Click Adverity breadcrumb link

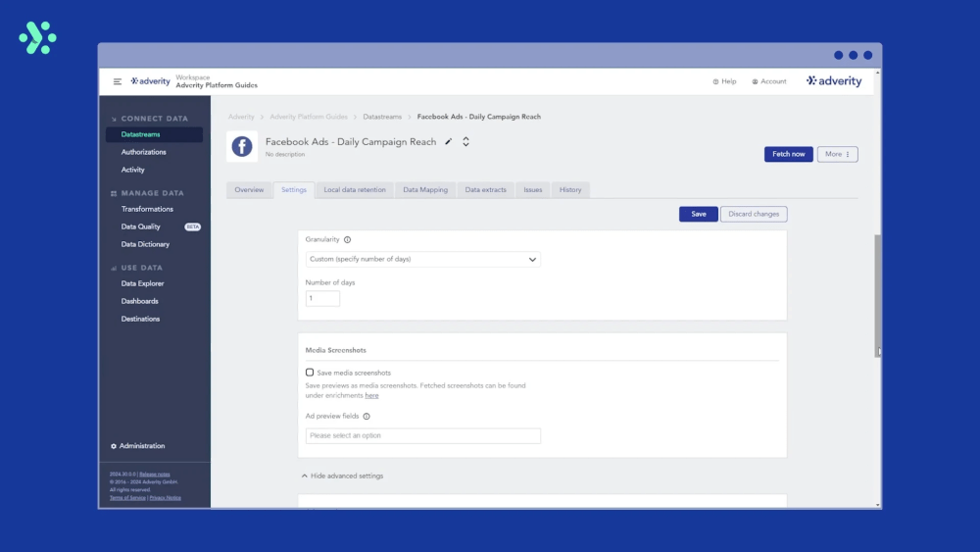point(241,117)
